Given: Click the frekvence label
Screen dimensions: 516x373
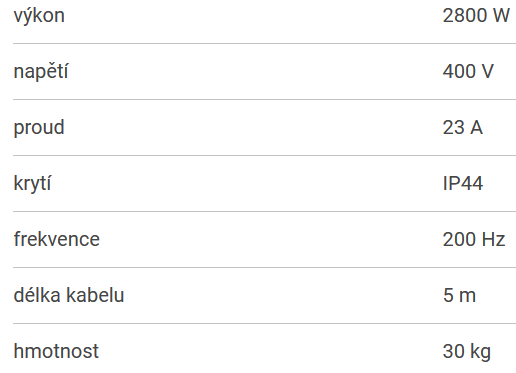Looking at the screenshot, I should pos(57,239).
